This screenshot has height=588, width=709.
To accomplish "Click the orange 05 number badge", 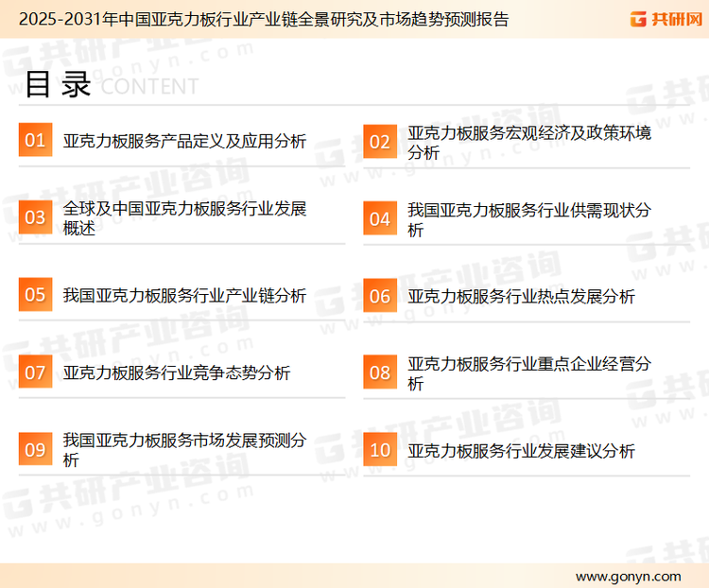I will (x=35, y=294).
